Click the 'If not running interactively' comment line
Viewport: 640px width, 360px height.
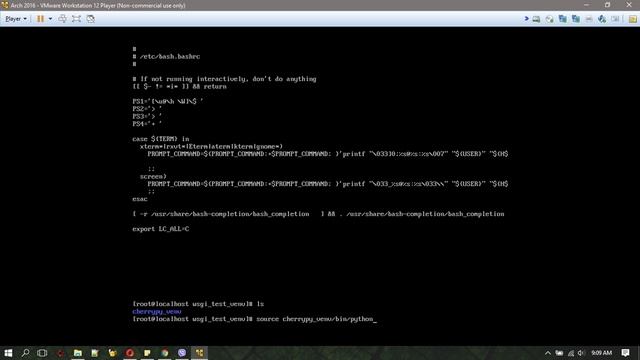click(224, 79)
